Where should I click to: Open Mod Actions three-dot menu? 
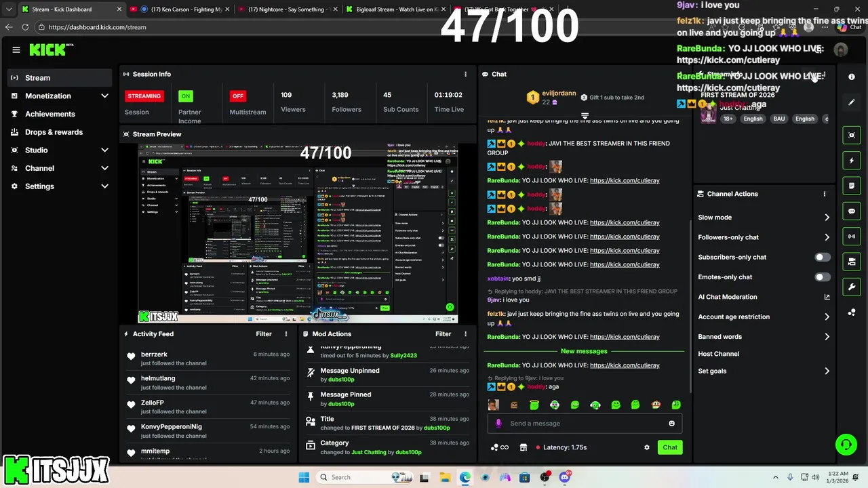465,334
